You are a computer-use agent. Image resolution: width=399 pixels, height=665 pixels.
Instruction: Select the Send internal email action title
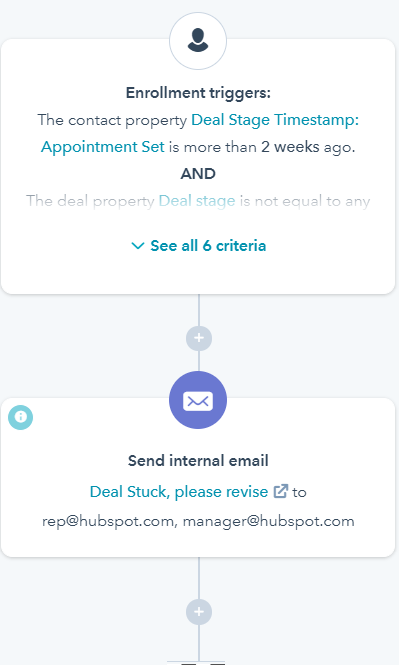point(198,461)
